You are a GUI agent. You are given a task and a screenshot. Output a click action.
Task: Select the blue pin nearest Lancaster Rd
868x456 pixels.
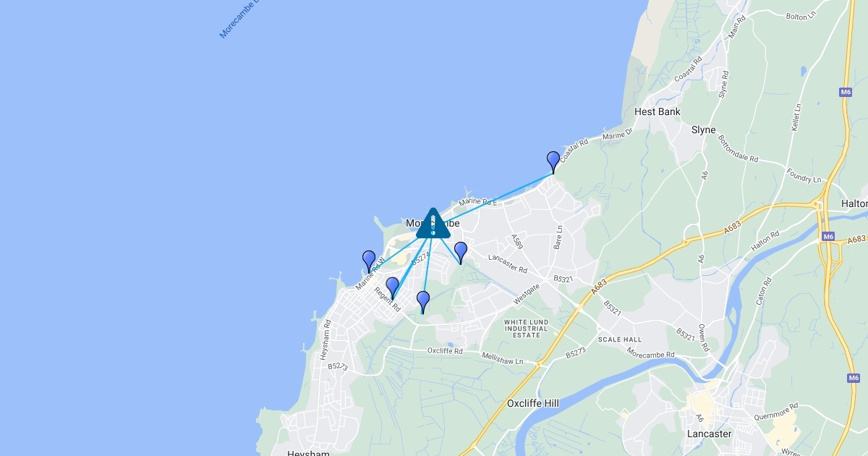coord(461,253)
